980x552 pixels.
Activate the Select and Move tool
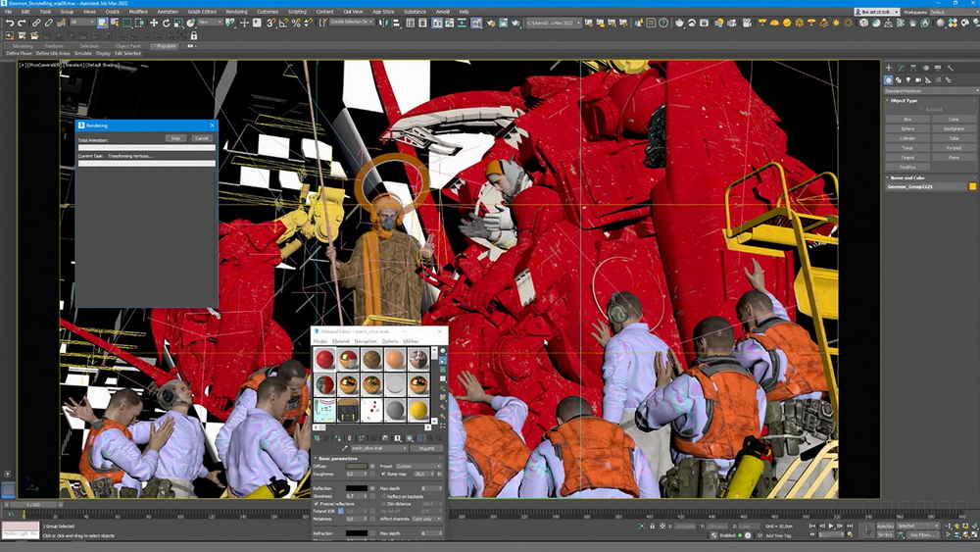[154, 23]
